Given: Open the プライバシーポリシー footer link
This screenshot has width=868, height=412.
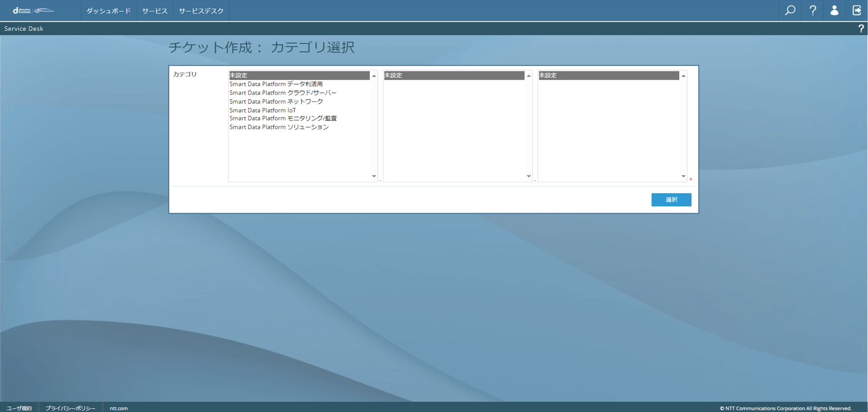Looking at the screenshot, I should 70,408.
